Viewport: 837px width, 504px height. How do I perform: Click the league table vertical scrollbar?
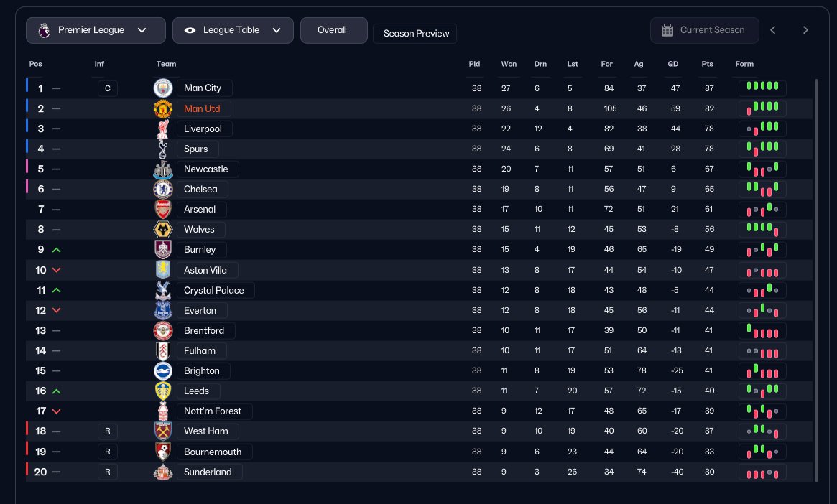[x=816, y=280]
